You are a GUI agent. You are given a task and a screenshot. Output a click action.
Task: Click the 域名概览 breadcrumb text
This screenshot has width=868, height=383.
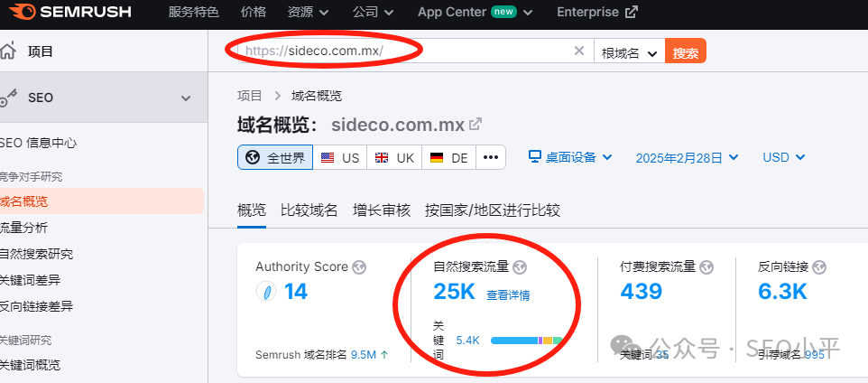(317, 96)
